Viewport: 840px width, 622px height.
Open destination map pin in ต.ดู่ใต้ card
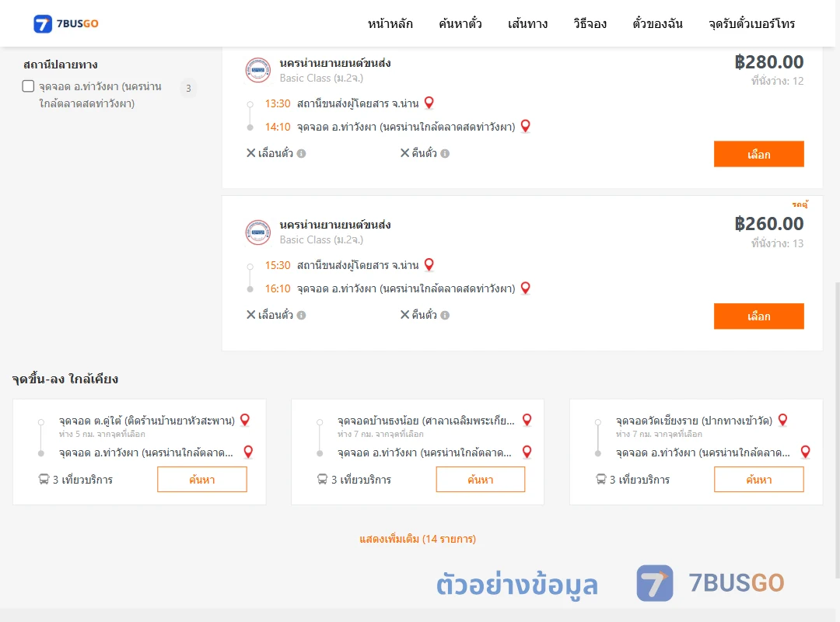click(x=248, y=452)
